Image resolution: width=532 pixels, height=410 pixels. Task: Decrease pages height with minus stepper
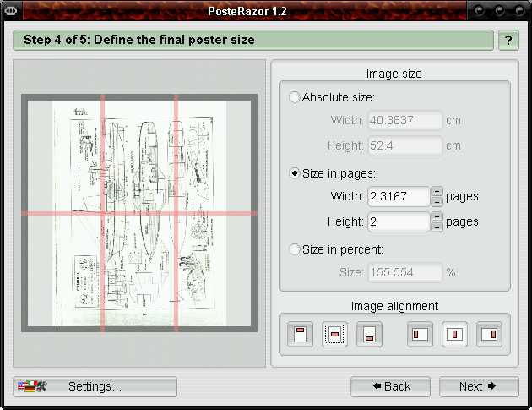437,227
